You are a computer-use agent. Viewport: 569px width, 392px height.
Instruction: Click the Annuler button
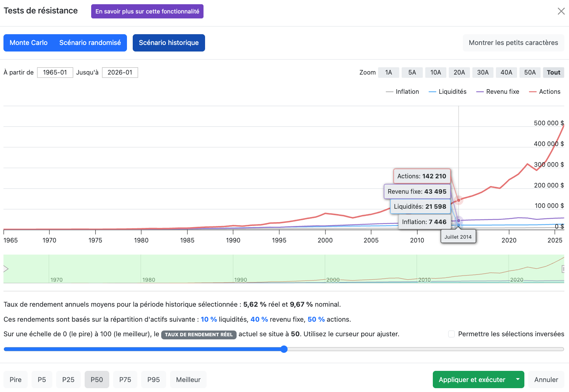(x=546, y=379)
